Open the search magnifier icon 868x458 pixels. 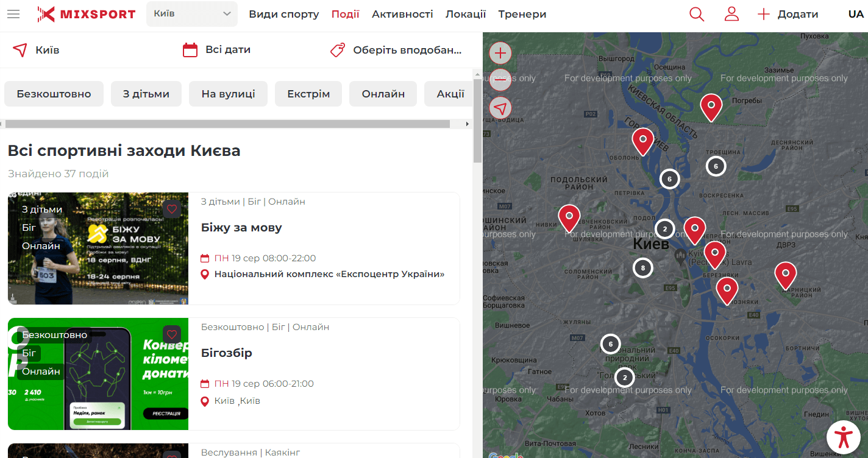tap(697, 14)
